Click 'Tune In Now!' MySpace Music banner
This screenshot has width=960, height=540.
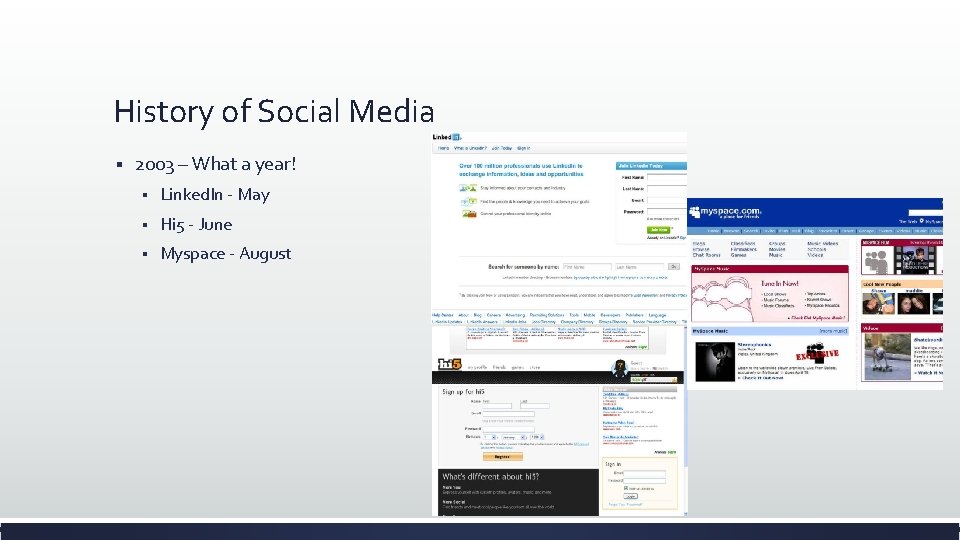[779, 283]
